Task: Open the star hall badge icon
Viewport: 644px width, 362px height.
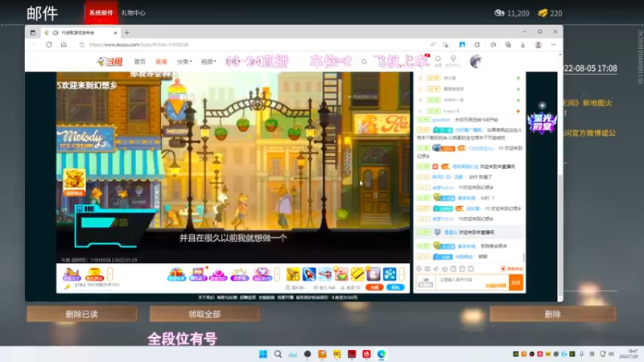Action: (542, 123)
